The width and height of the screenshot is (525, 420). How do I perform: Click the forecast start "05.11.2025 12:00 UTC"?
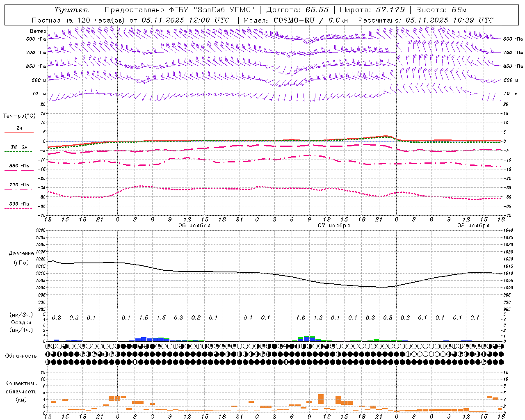pos(185,20)
